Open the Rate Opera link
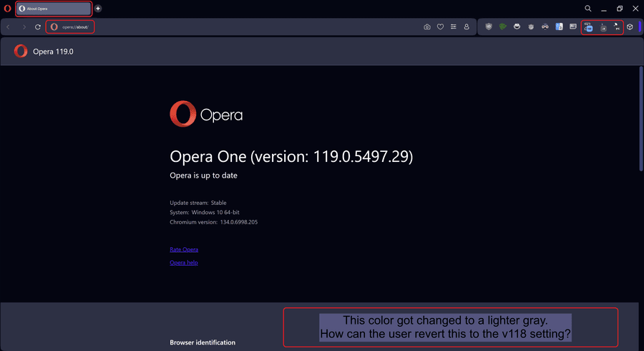 (x=184, y=249)
